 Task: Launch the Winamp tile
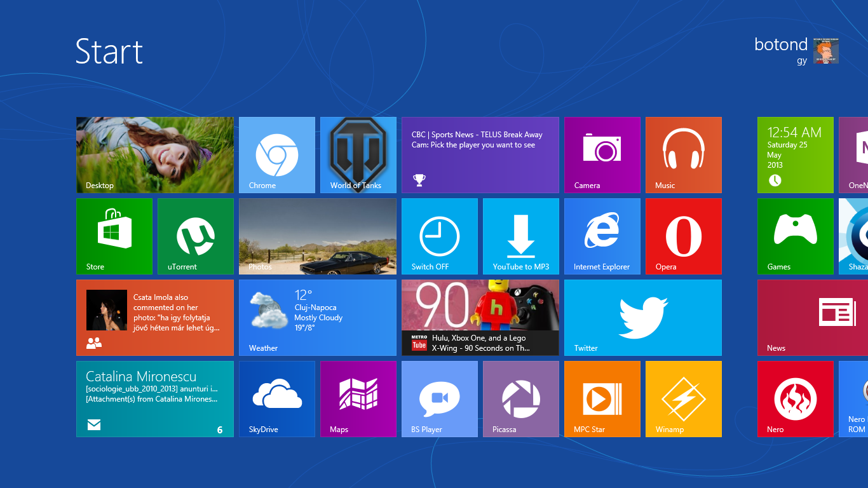click(x=684, y=399)
